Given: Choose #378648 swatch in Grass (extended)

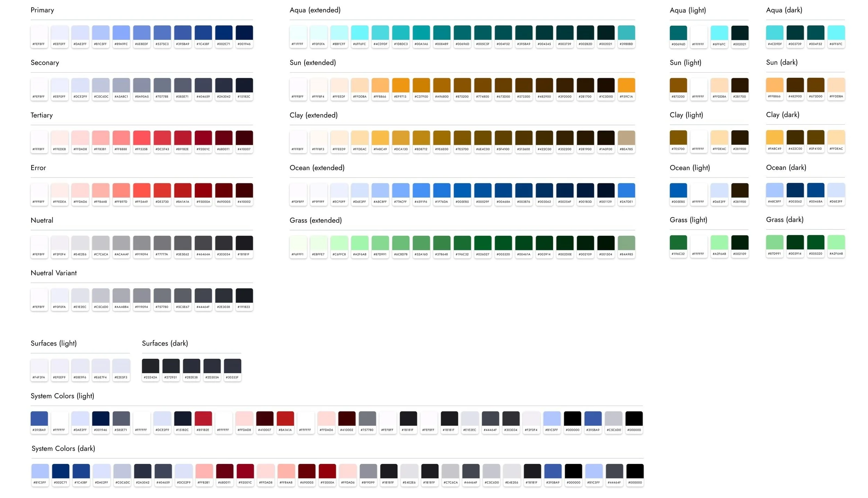Looking at the screenshot, I should (442, 243).
